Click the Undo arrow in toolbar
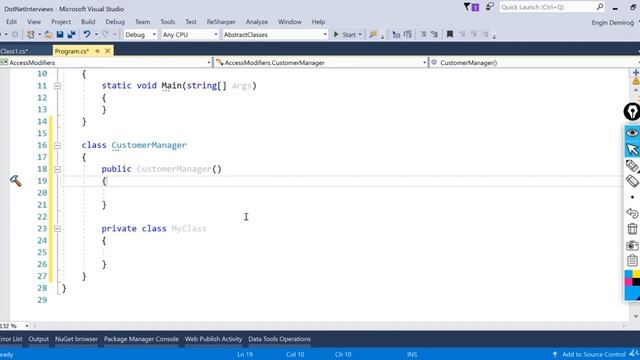Viewport: 640px width, 360px height. tap(87, 35)
